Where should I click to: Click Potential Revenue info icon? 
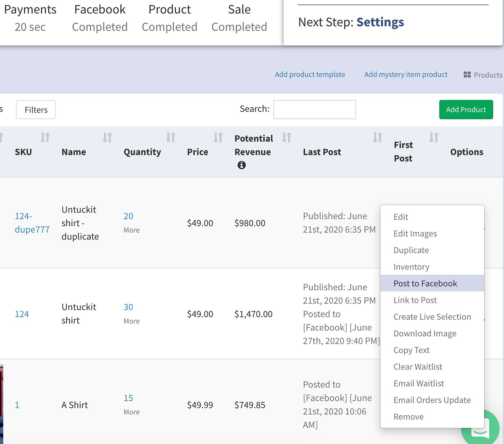pyautogui.click(x=242, y=165)
